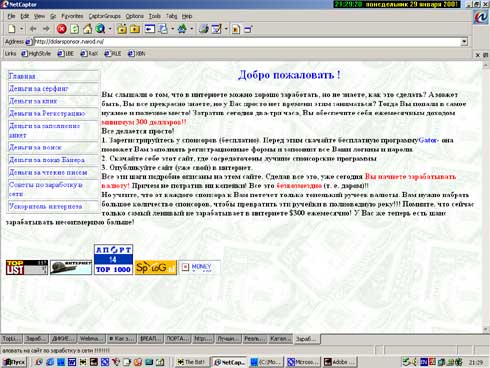
Task: Click the HighStyle links bar shortcut
Action: point(36,54)
